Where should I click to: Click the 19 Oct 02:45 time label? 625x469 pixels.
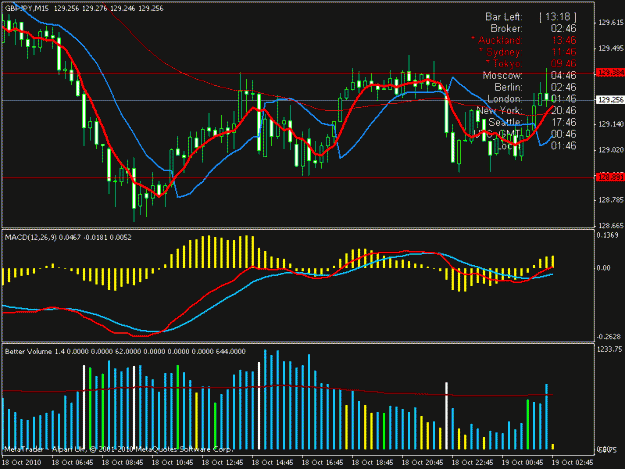pyautogui.click(x=572, y=462)
